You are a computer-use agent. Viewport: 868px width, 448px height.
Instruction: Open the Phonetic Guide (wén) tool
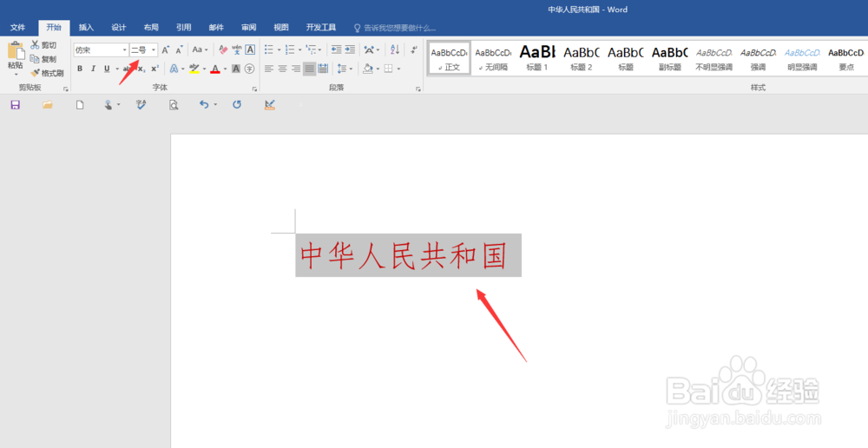tap(236, 49)
